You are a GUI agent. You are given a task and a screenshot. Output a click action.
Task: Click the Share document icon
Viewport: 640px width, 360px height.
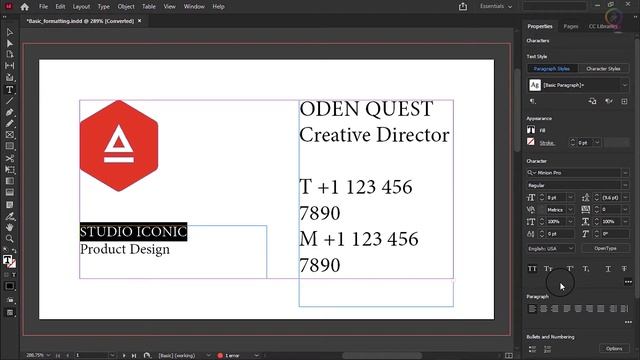pos(463,7)
